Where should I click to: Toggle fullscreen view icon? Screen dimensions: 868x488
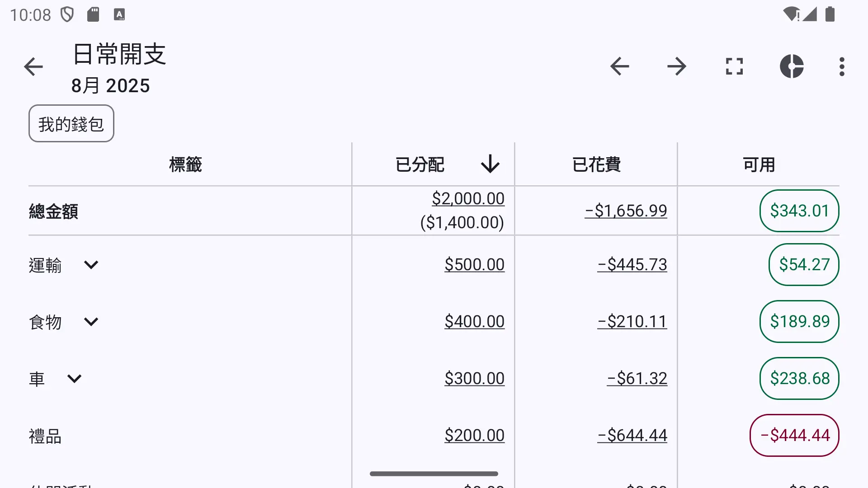(734, 66)
